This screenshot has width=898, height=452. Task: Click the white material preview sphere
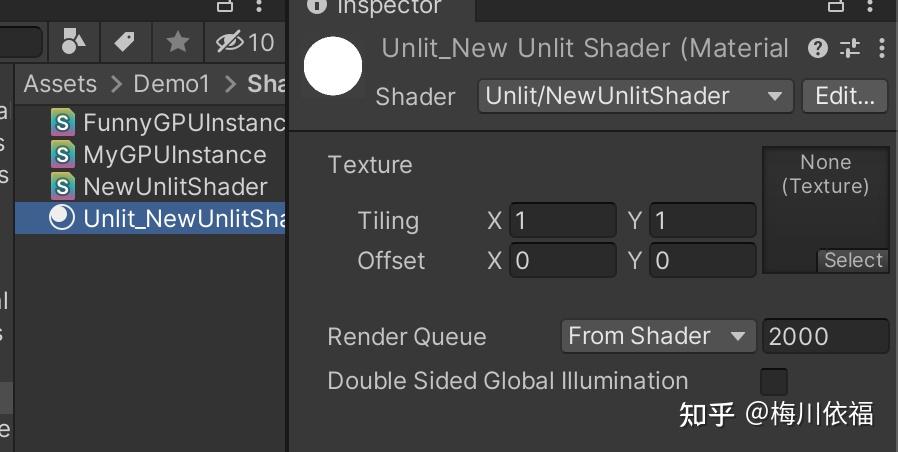332,66
